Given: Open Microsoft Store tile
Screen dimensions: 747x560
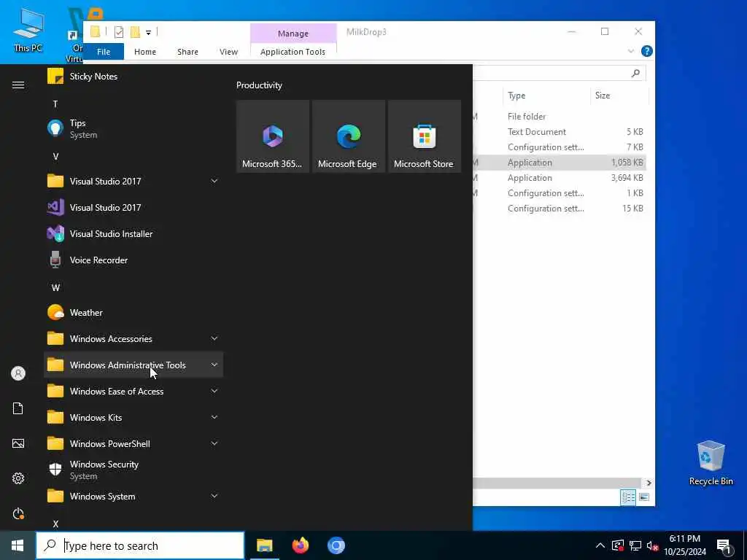Looking at the screenshot, I should coord(425,136).
